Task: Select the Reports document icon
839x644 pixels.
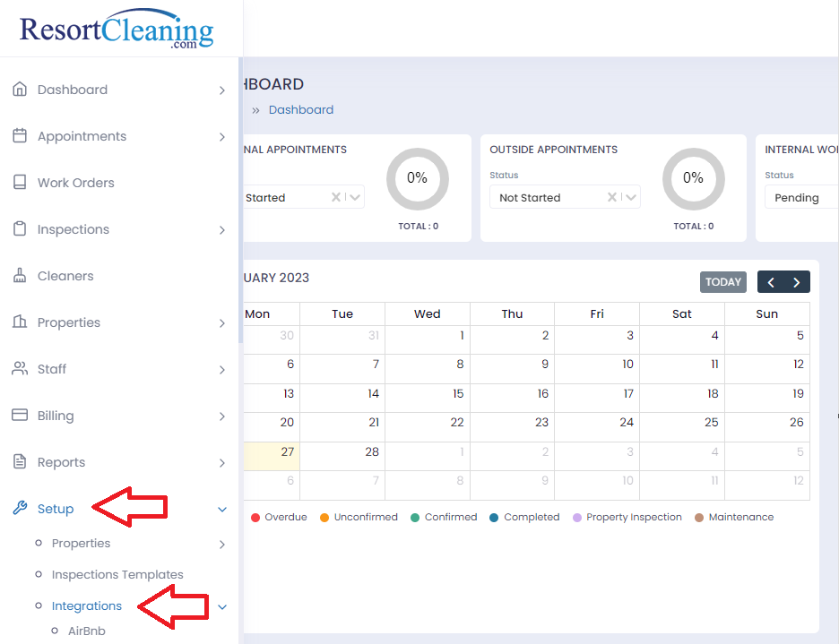Action: 20,462
